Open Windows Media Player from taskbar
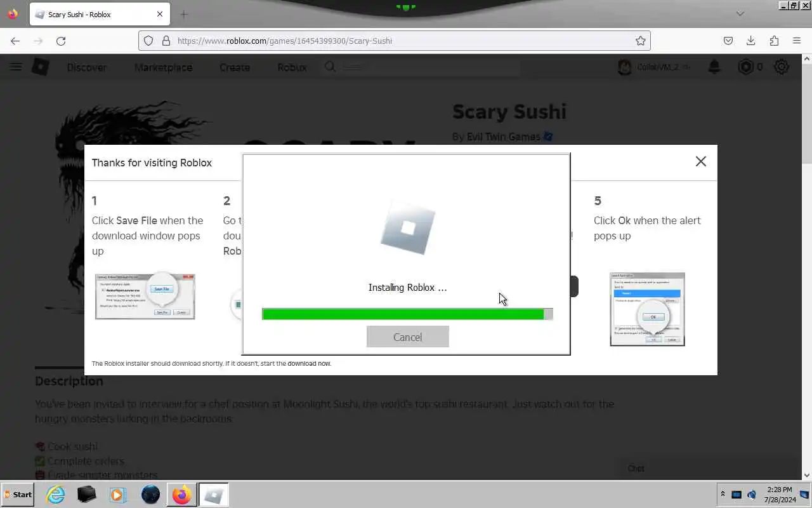Viewport: 812px width, 508px height. (118, 495)
